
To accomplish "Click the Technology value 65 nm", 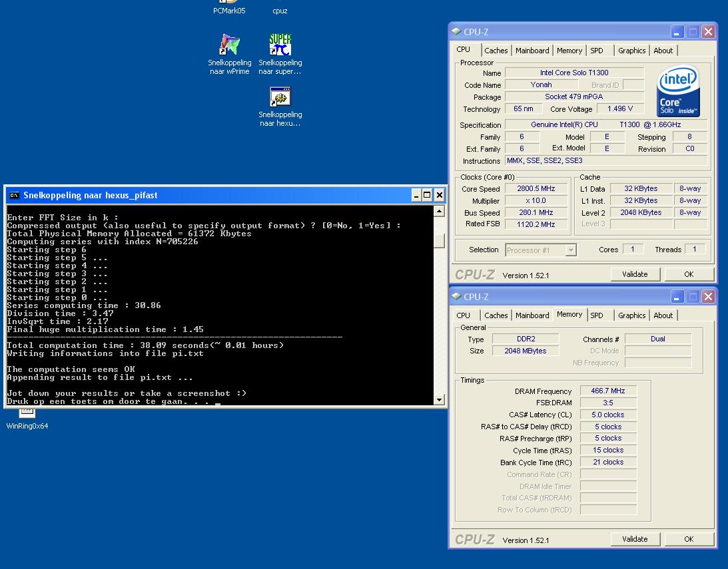I will pos(524,108).
